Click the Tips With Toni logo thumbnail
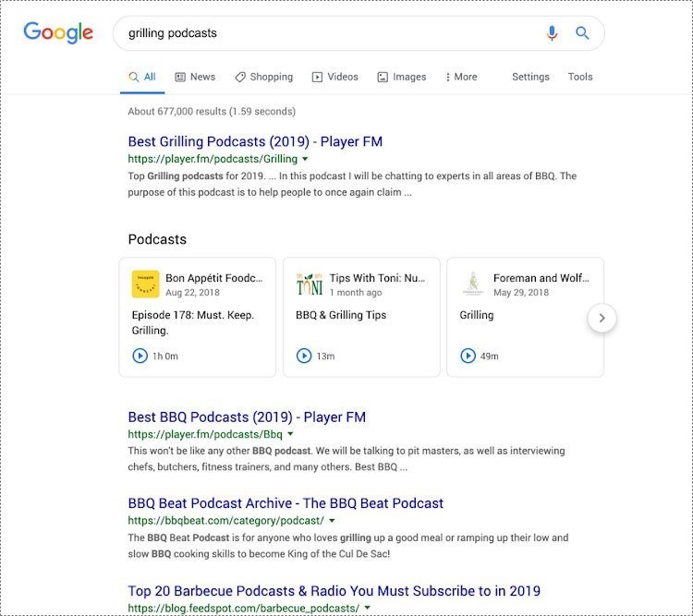This screenshot has width=693, height=616. click(310, 284)
